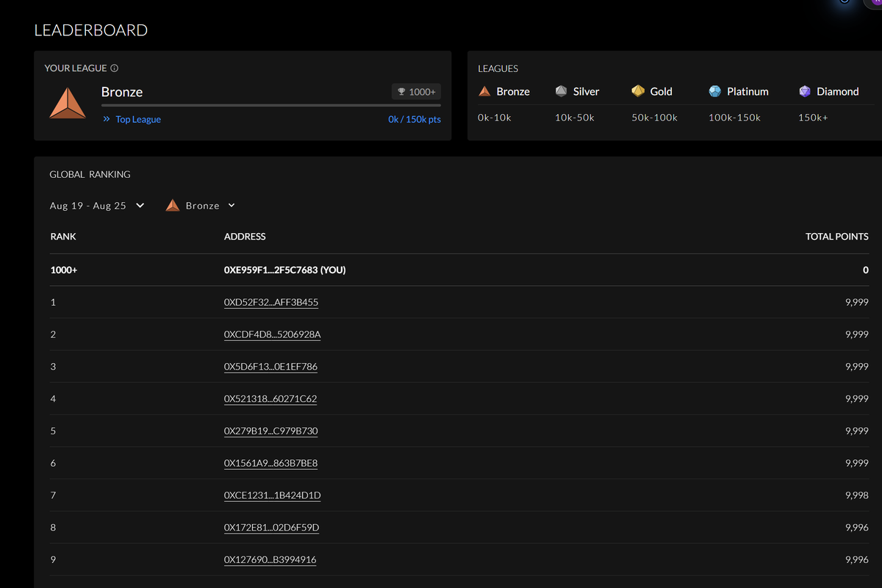Viewport: 882px width, 588px height.
Task: Click the 10k-50k range text
Action: 575,118
